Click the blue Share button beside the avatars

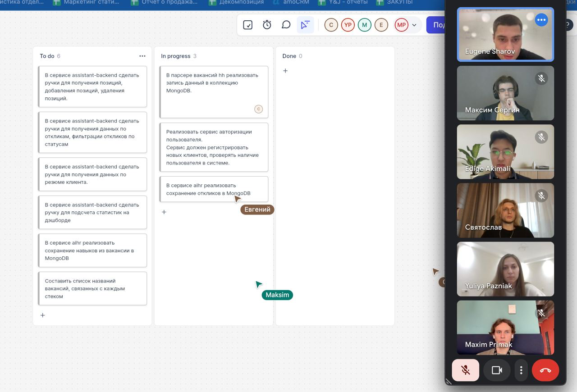coord(436,25)
